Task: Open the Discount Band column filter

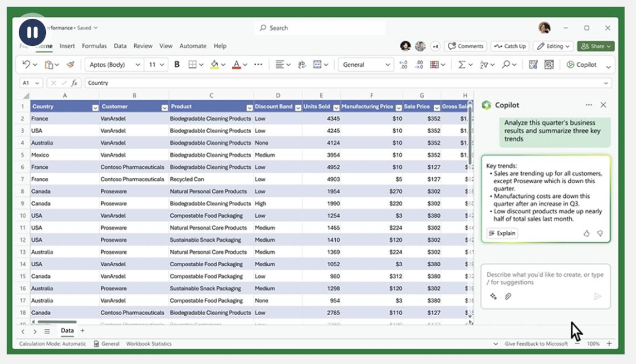Action: 297,107
